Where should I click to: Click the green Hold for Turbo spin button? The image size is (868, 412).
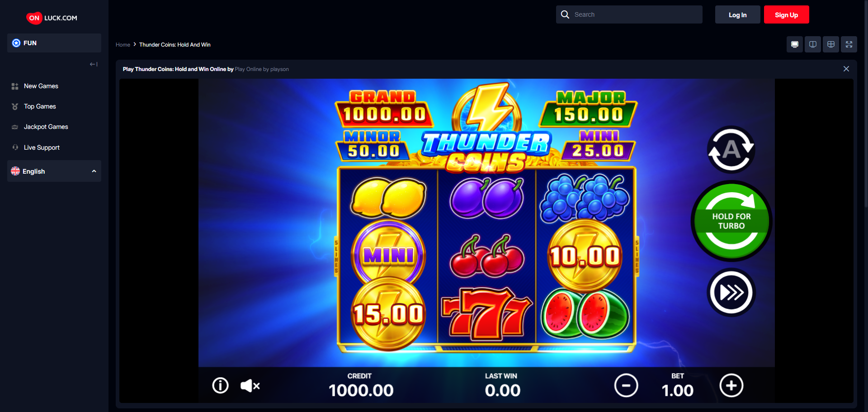coord(731,221)
